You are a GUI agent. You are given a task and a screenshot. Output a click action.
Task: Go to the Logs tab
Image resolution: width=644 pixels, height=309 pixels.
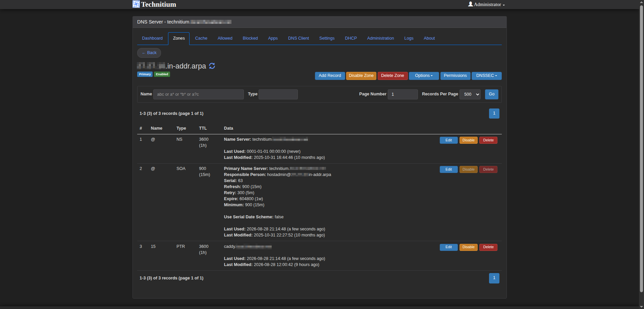[409, 38]
